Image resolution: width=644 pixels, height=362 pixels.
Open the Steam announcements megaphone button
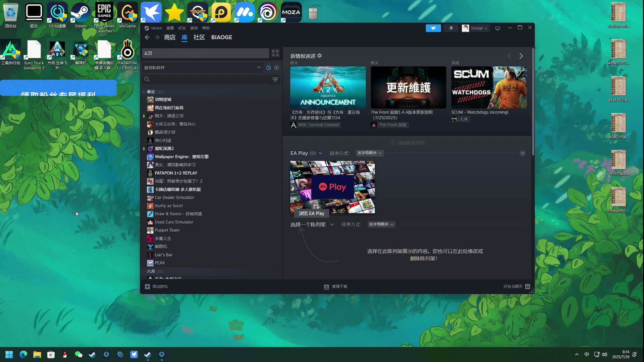[x=433, y=28]
